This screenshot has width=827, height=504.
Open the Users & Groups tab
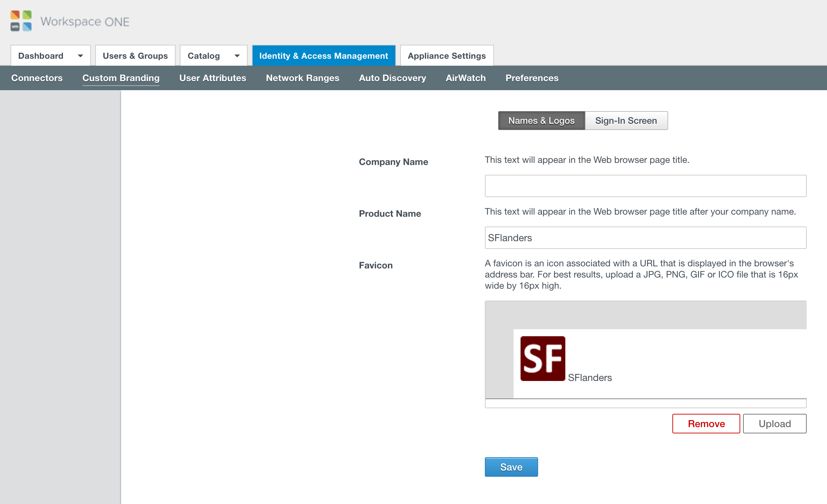135,56
